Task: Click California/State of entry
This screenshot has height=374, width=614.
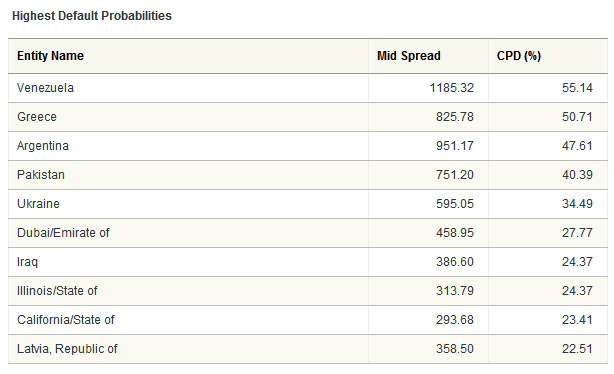Action: pyautogui.click(x=65, y=320)
